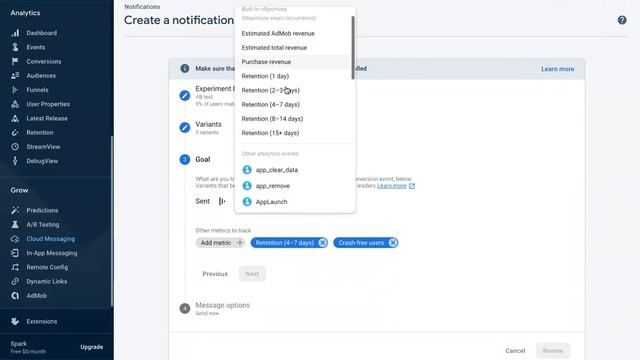Click Cancel at bottom
The image size is (640, 360).
click(x=515, y=351)
